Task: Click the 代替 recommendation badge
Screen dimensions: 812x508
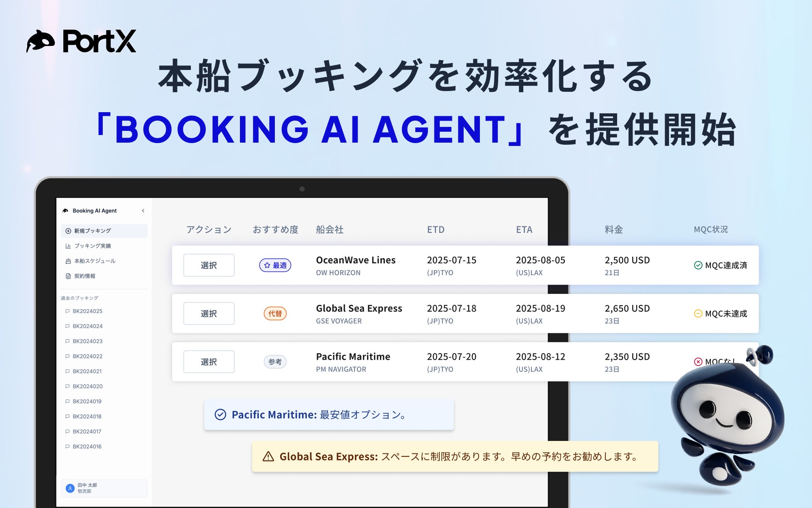Action: pyautogui.click(x=275, y=314)
